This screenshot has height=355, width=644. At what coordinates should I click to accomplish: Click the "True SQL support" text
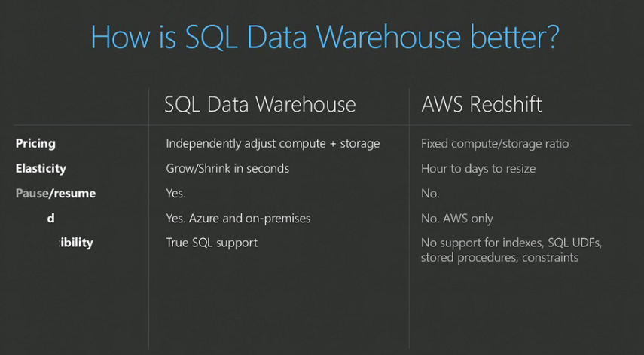coord(212,243)
